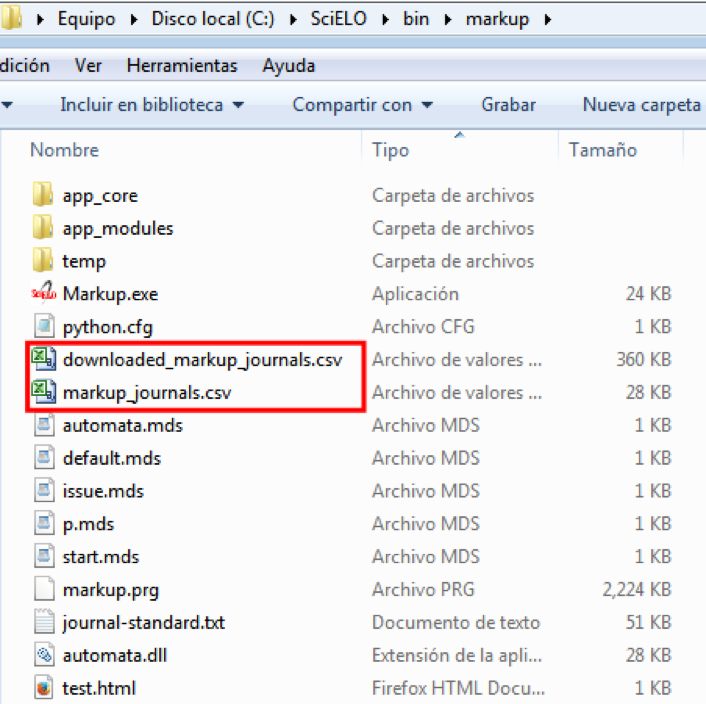Image resolution: width=706 pixels, height=704 pixels.
Task: Click the test.html Firefox icon
Action: coord(42,688)
